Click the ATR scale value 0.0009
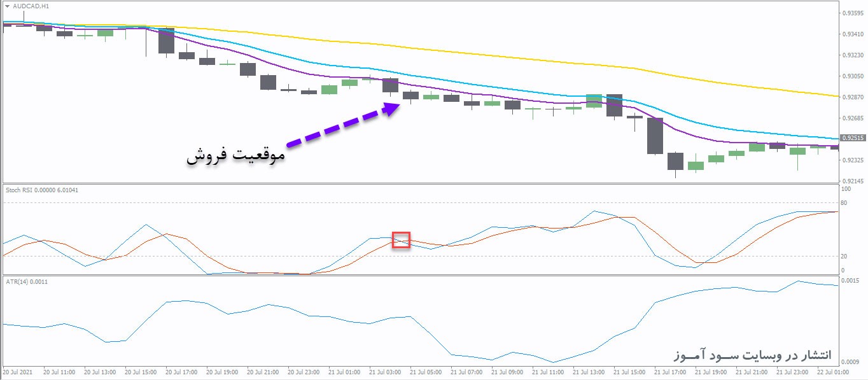The height and width of the screenshot is (380, 868). [x=850, y=362]
